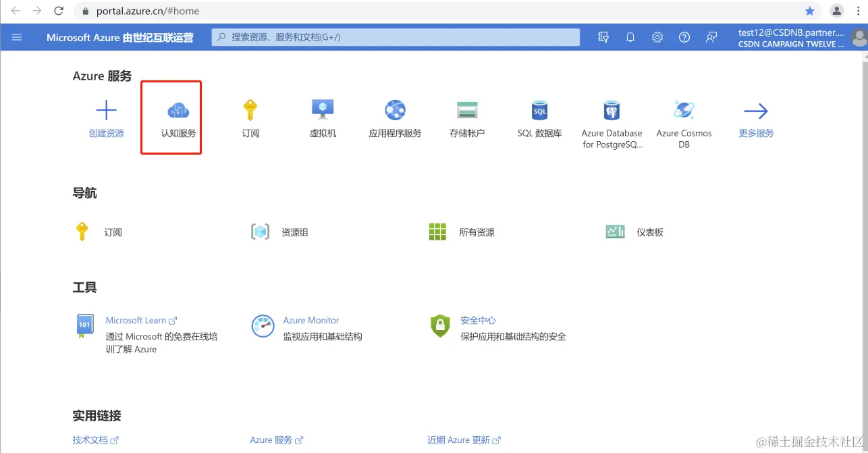Click the Azure Monitor gauge icon
Image resolution: width=868 pixels, height=453 pixels.
263,325
